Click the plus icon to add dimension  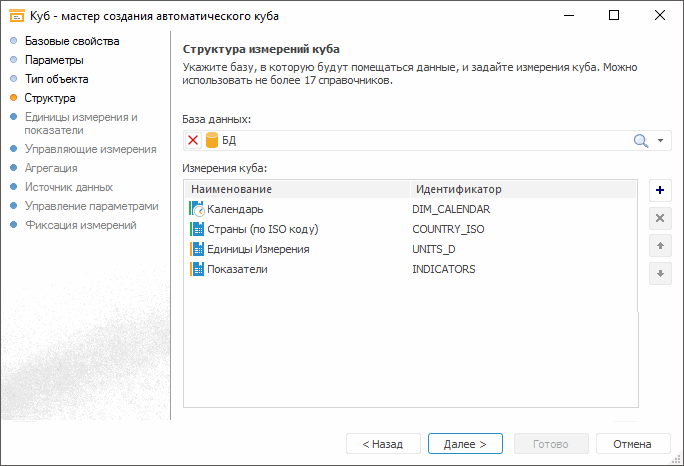[x=660, y=189]
